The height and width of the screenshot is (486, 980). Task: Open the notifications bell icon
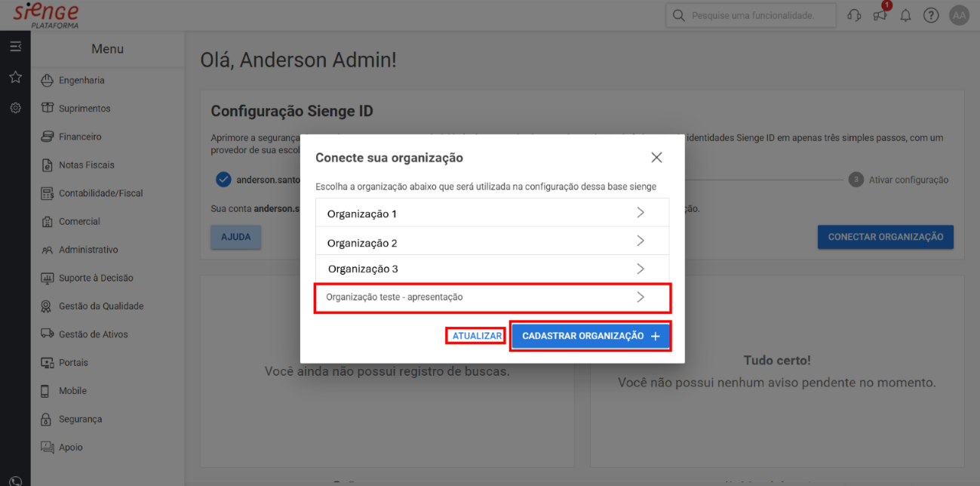coord(905,14)
